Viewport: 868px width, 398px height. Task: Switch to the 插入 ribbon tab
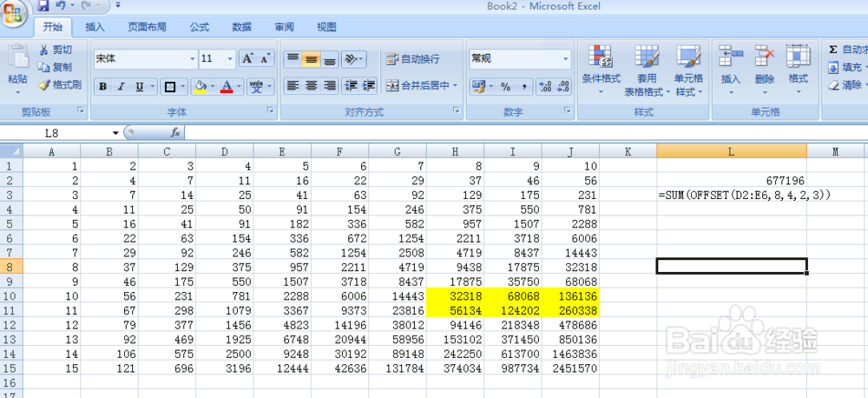point(95,27)
